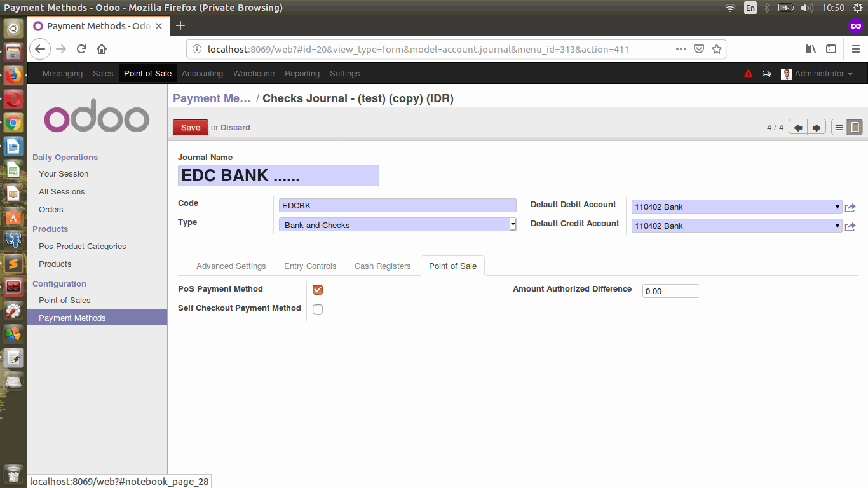Open Default Debit Account dropdown
This screenshot has width=868, height=488.
(x=736, y=207)
